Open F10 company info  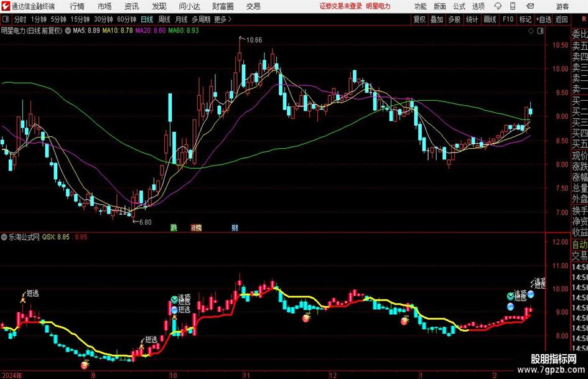pos(508,19)
